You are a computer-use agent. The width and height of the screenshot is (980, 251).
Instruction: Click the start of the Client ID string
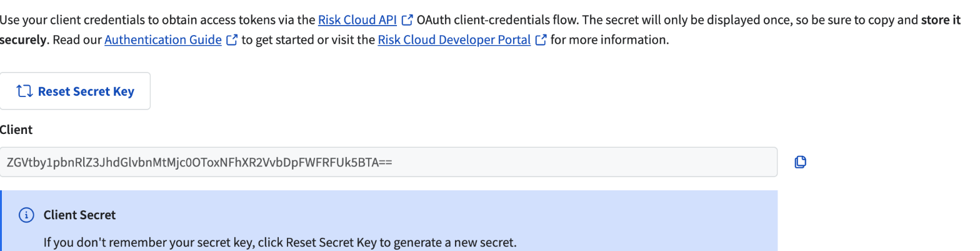coord(10,162)
